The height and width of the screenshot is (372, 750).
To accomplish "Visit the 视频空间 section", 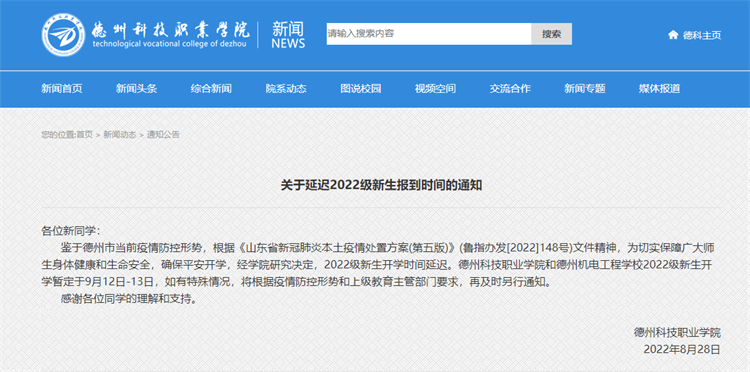I will pos(435,88).
